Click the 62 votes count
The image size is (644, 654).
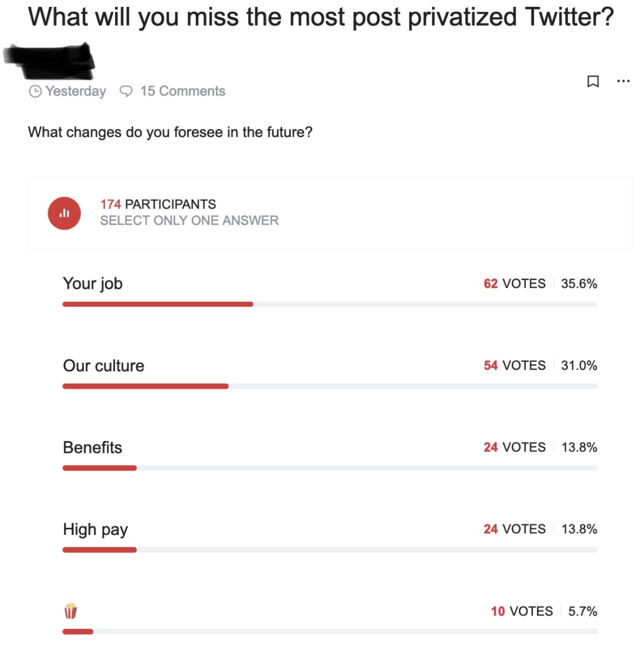[515, 283]
